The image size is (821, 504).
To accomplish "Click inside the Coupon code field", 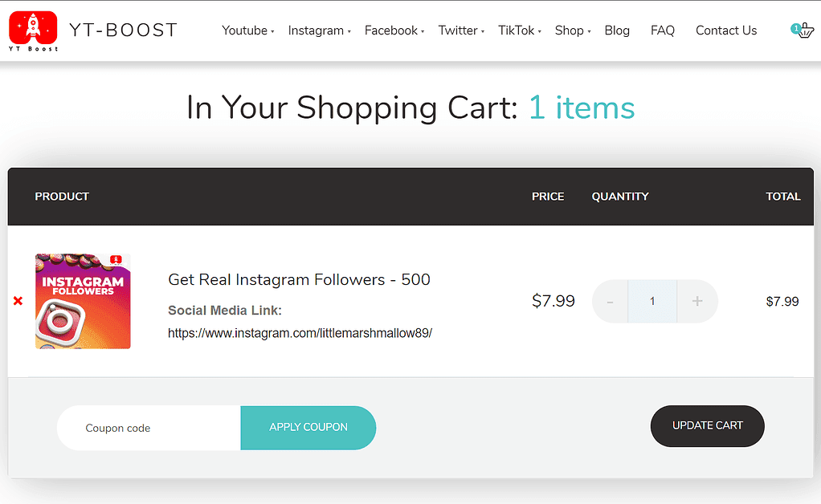I will [x=148, y=428].
